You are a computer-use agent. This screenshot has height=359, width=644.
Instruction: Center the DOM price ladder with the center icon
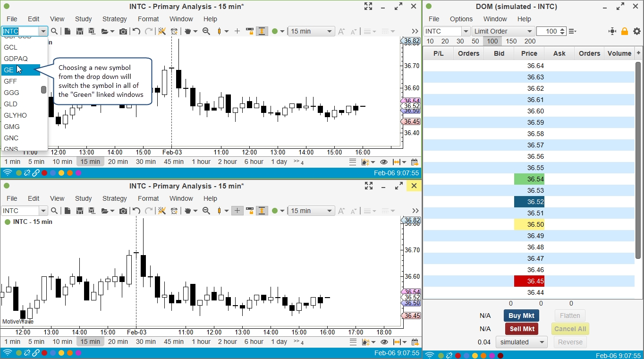tap(612, 31)
